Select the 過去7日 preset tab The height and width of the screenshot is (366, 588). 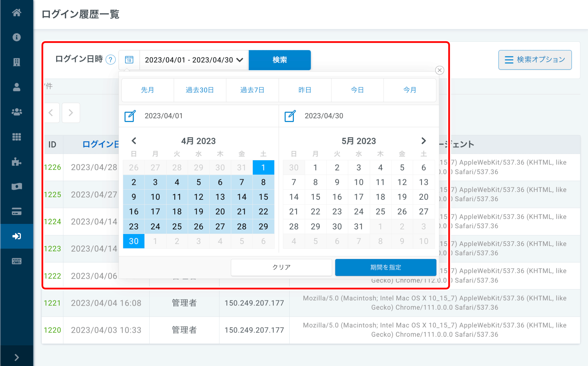pyautogui.click(x=252, y=90)
